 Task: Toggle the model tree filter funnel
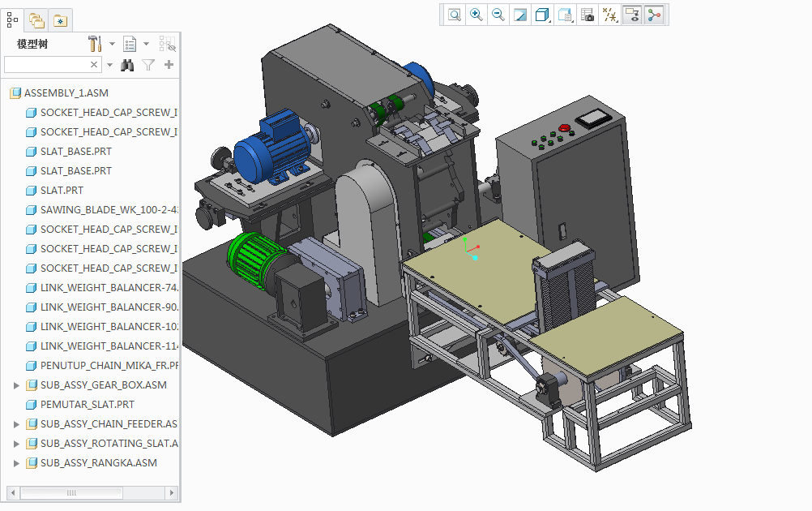pyautogui.click(x=148, y=65)
